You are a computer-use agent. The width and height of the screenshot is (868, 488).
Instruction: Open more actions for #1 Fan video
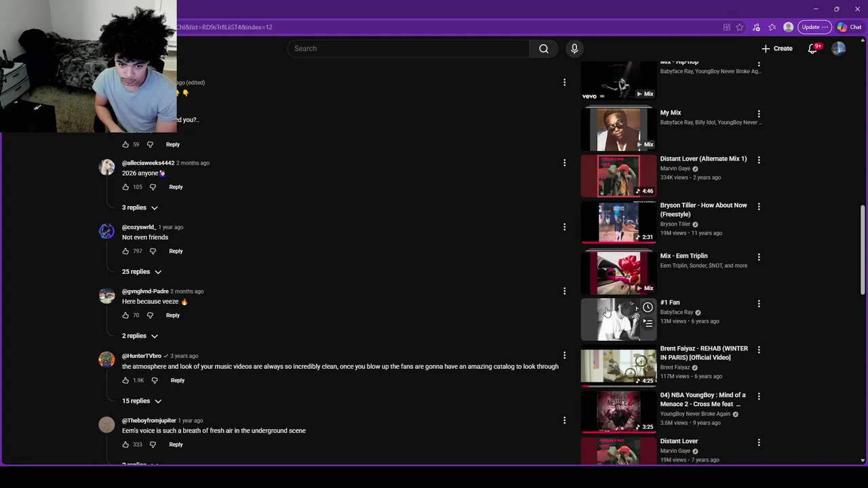click(759, 304)
